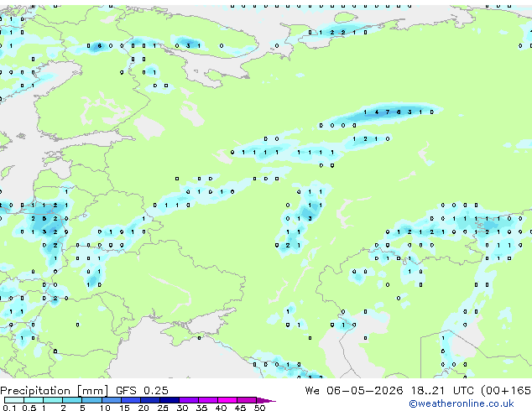Screen dimensions: 532x411
Task: Click the "Precipitation [mm]" title text
Action: click(55, 391)
